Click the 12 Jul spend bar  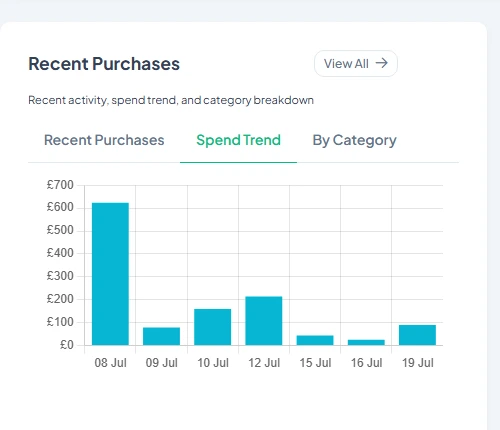(264, 321)
